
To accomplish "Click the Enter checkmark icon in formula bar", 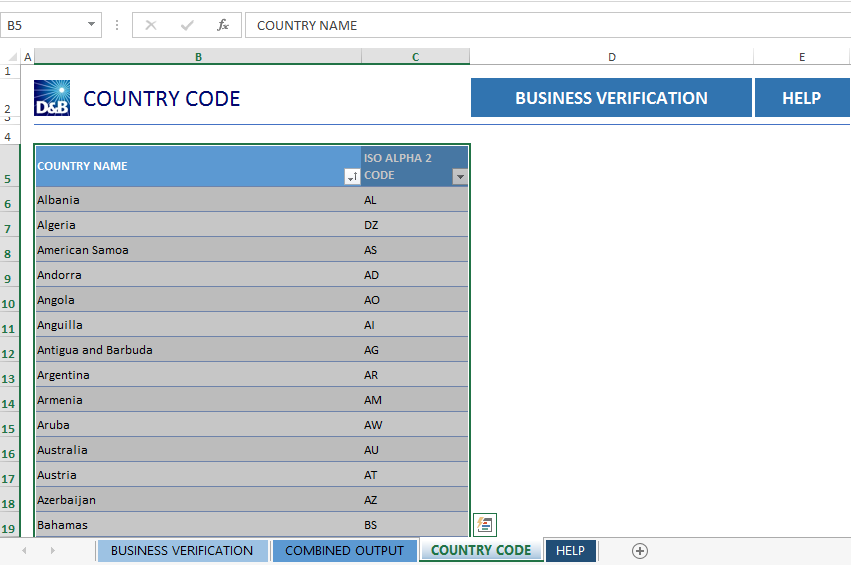I will (x=187, y=26).
